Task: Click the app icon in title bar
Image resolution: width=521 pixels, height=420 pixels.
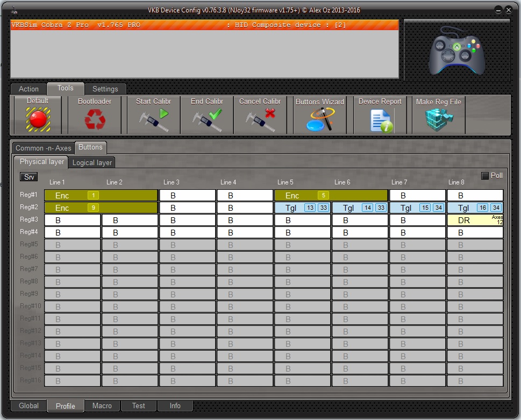Action: click(x=14, y=11)
